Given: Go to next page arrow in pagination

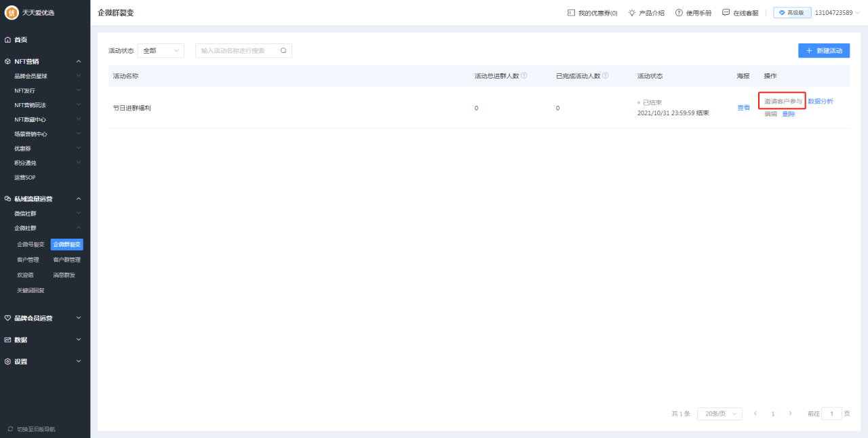Looking at the screenshot, I should [x=790, y=414].
